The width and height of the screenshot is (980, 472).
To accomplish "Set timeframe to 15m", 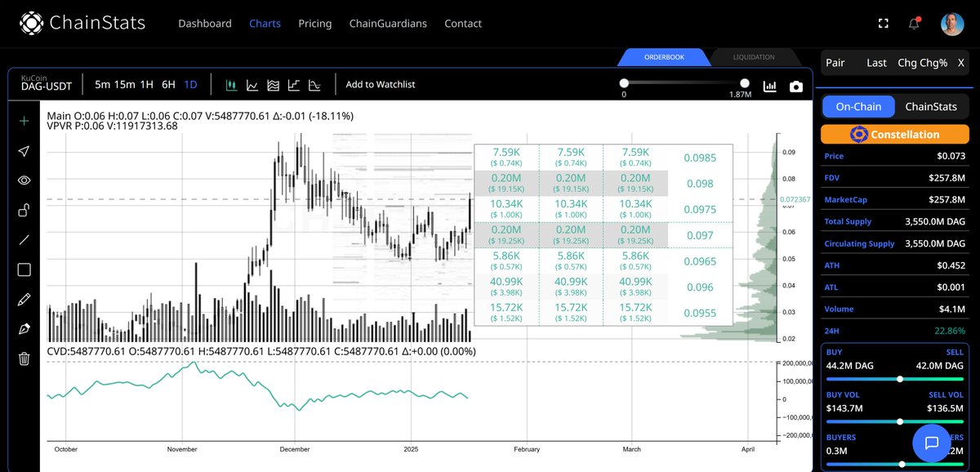I will [125, 84].
